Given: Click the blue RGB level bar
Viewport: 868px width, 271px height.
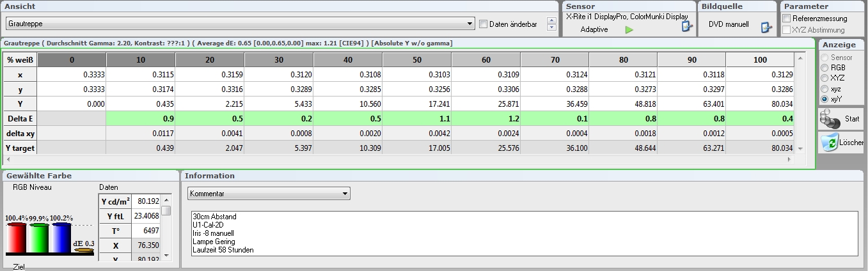Looking at the screenshot, I should click(x=61, y=238).
